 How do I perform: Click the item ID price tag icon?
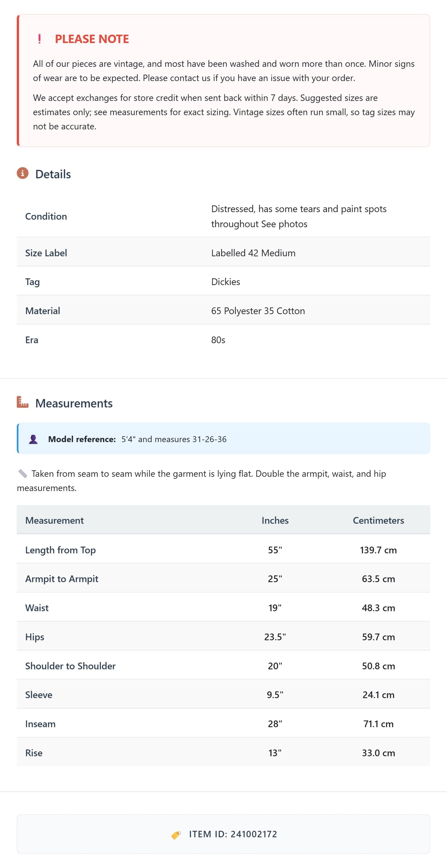pos(176,835)
